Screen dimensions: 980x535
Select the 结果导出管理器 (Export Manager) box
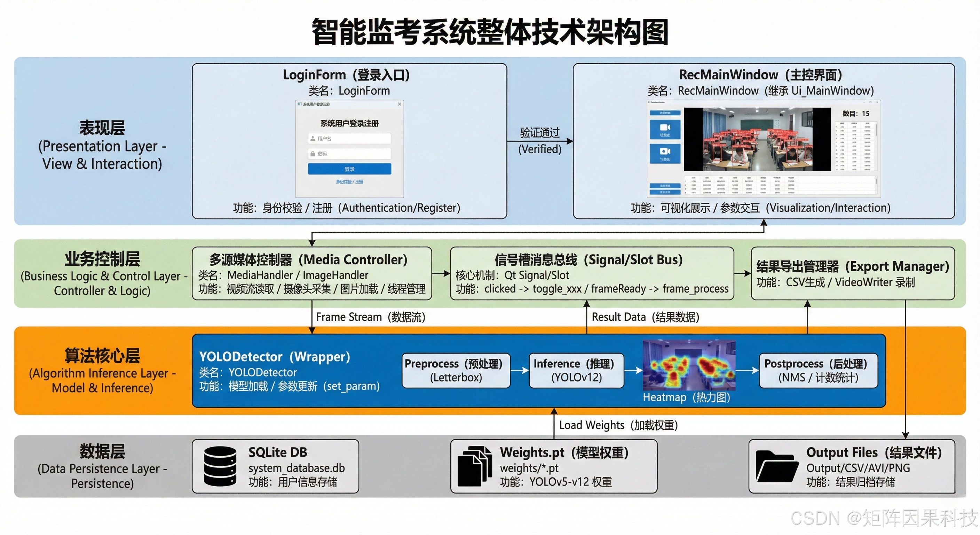pyautogui.click(x=853, y=273)
